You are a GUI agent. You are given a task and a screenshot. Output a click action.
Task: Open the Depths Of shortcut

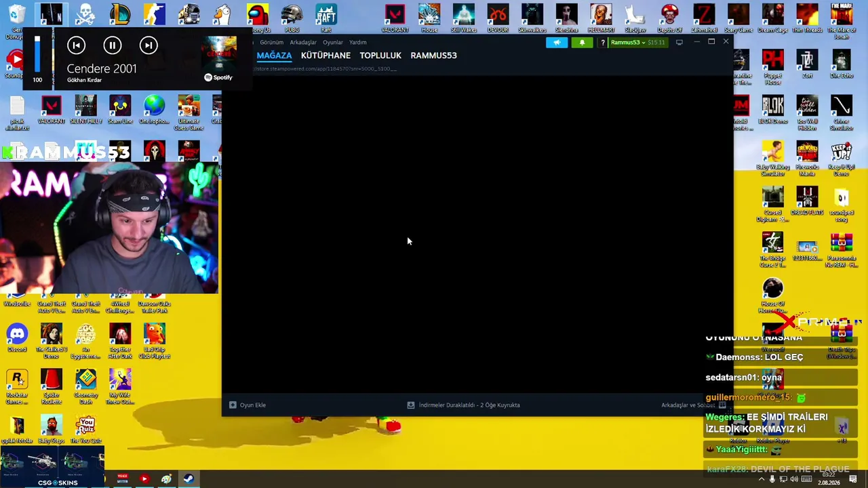tap(669, 19)
